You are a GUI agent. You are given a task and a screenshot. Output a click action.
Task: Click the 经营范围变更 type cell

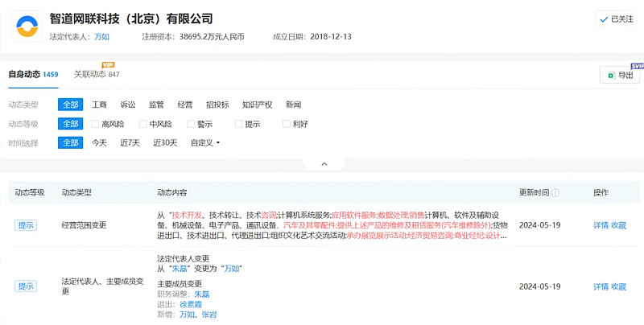(84, 225)
